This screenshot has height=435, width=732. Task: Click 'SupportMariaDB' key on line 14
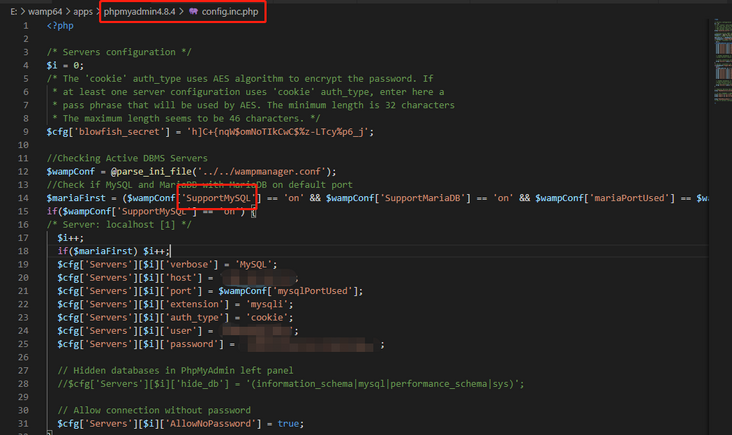pyautogui.click(x=424, y=198)
